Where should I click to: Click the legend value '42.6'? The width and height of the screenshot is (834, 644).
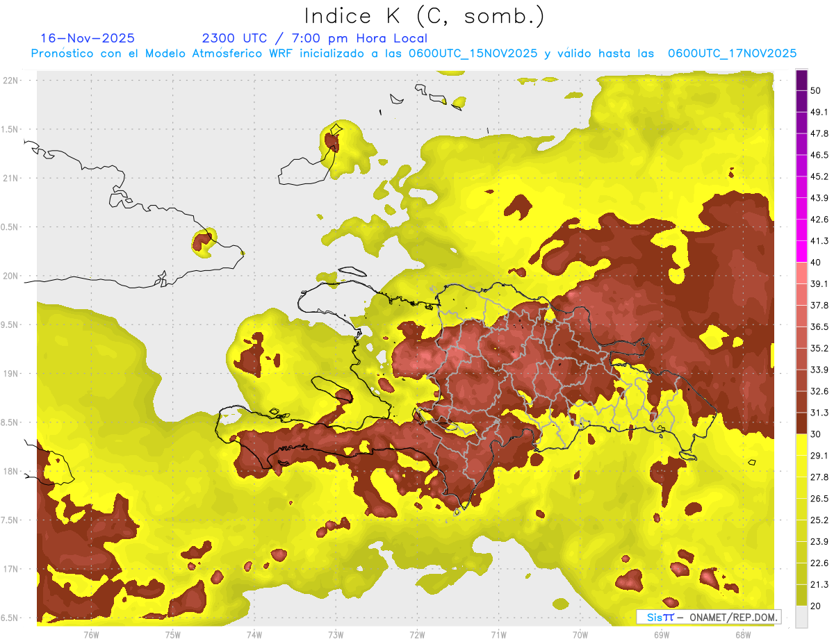[x=819, y=220]
